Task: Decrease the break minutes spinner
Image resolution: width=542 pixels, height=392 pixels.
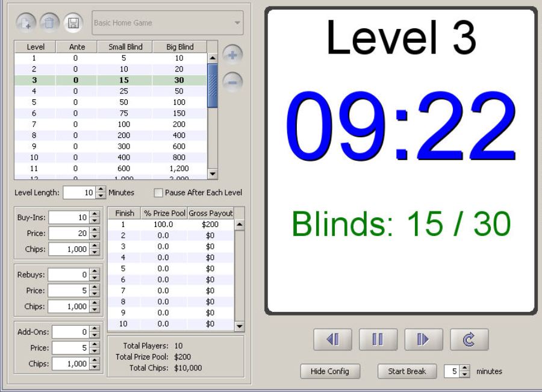Action: coord(466,374)
